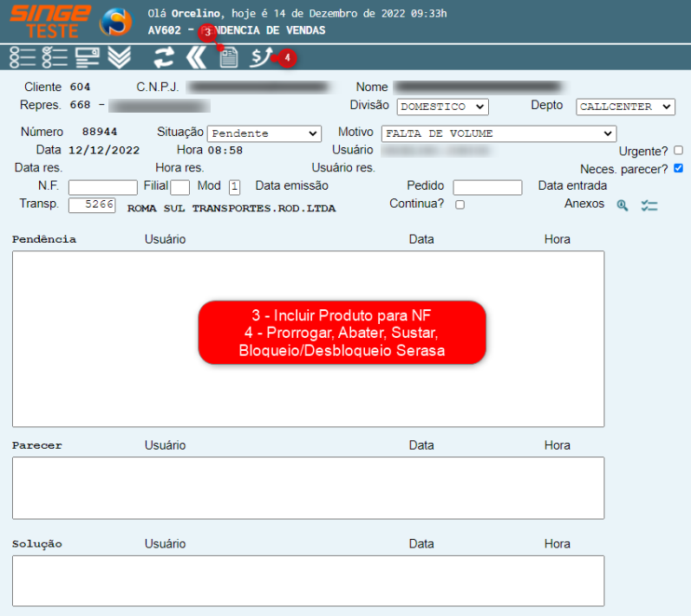Click the Anexos checklist icon
The width and height of the screenshot is (691, 616).
coord(649,205)
